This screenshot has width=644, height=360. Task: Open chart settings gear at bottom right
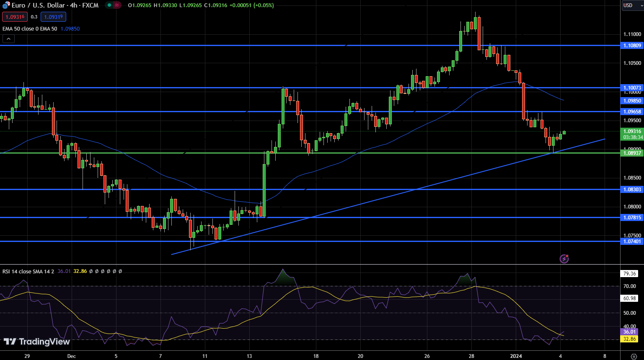click(x=634, y=356)
